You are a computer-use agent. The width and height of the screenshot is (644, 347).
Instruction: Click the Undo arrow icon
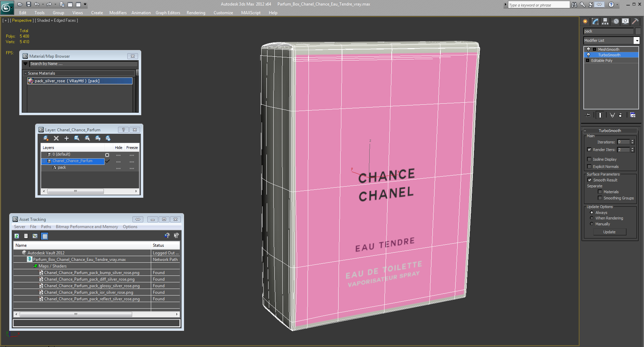pyautogui.click(x=37, y=4)
